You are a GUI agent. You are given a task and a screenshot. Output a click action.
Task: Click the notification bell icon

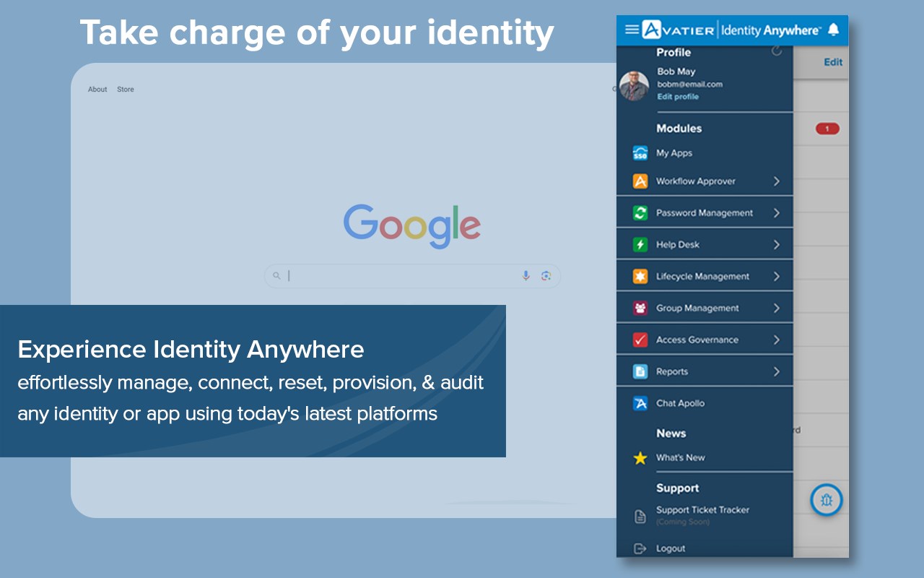pyautogui.click(x=833, y=30)
